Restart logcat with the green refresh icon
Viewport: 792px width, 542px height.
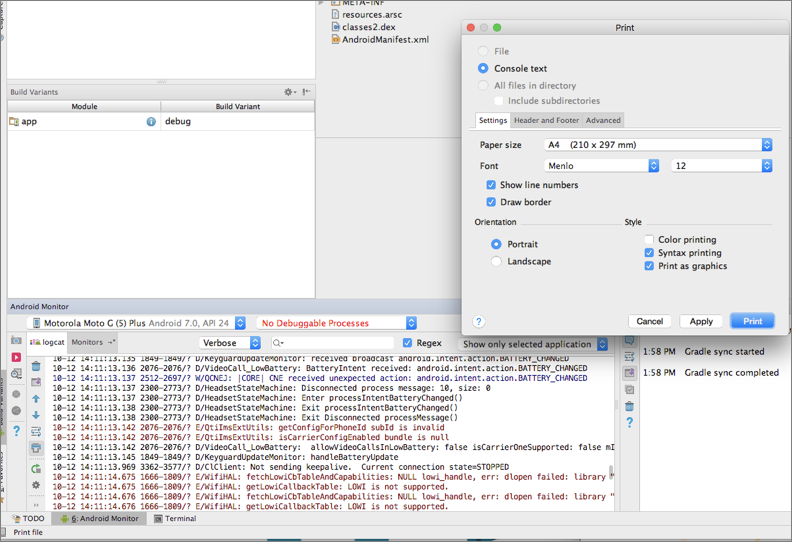[x=36, y=469]
